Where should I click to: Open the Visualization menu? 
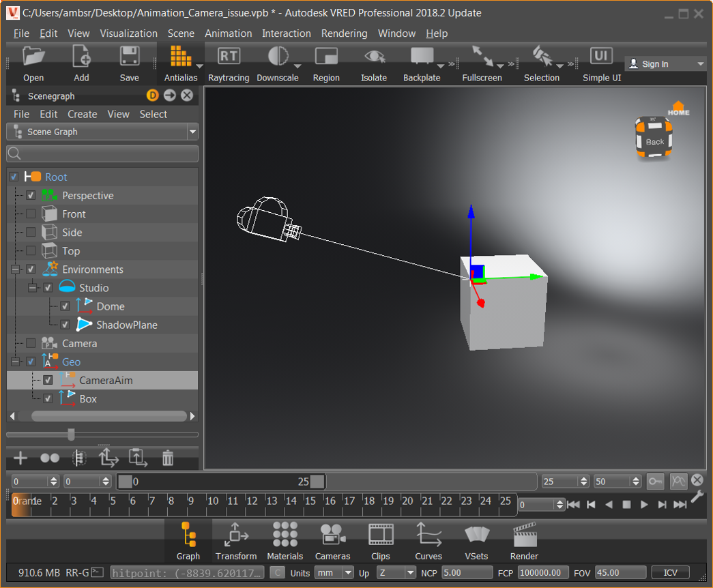pos(129,33)
